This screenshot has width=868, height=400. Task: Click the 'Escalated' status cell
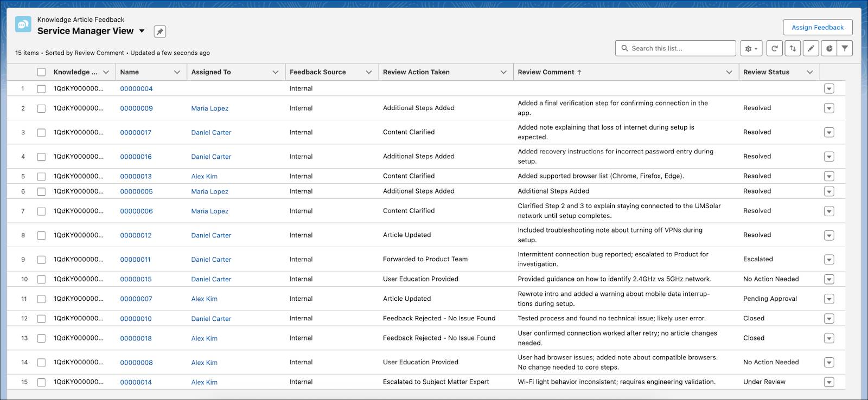tap(758, 259)
